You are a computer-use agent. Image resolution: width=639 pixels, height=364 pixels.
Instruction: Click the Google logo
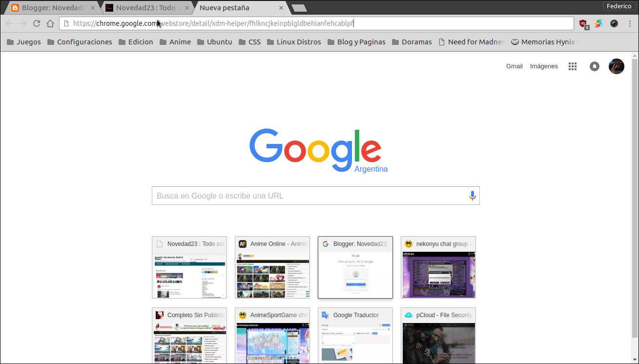[315, 151]
